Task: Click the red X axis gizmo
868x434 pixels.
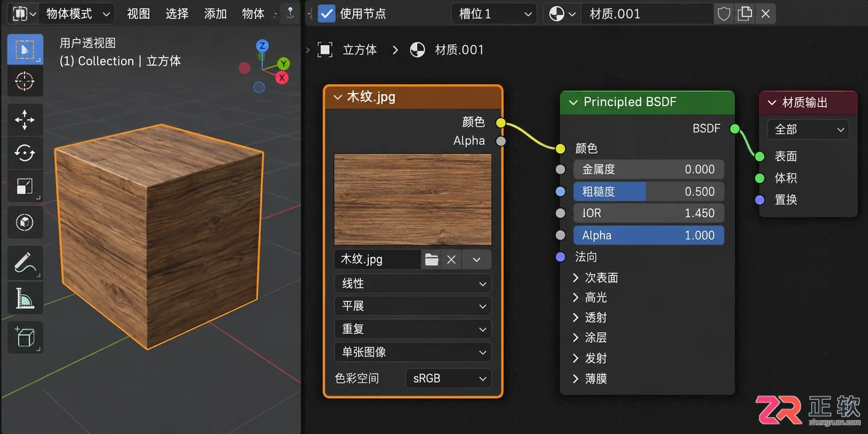Action: pyautogui.click(x=281, y=78)
